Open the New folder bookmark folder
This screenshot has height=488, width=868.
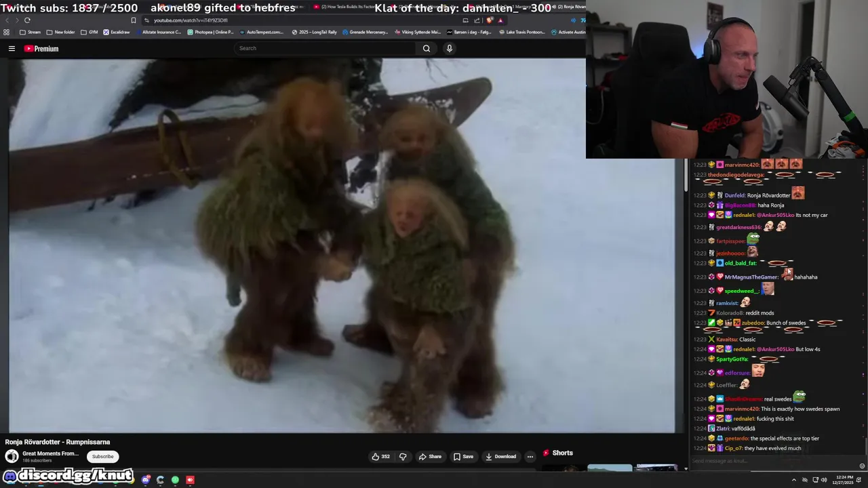[60, 32]
